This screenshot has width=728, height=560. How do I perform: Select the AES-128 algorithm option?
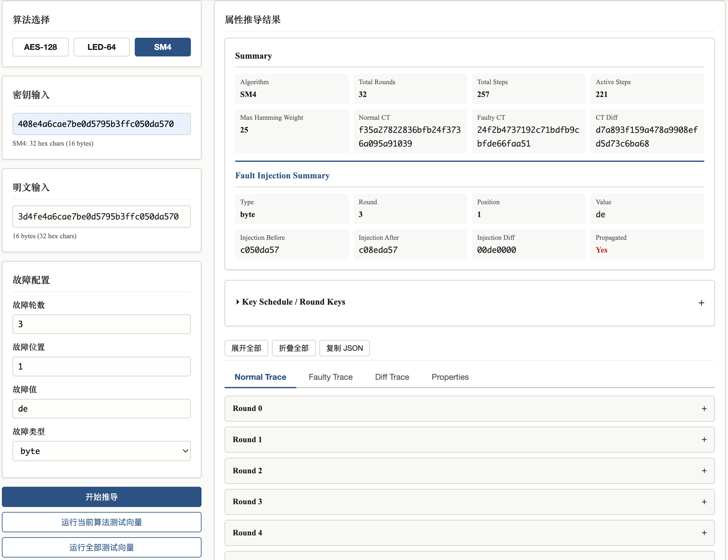tap(40, 47)
